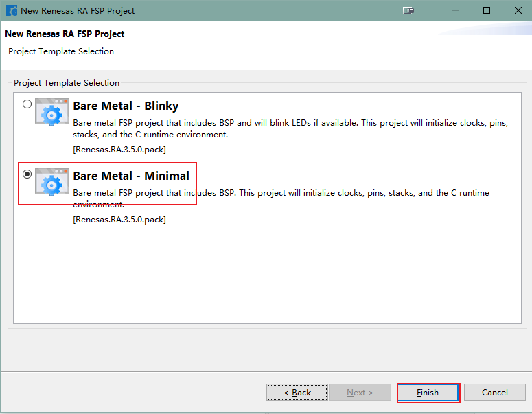The width and height of the screenshot is (532, 414).
Task: Click the "Bare Metal - Minimal" title text
Action: coord(131,176)
